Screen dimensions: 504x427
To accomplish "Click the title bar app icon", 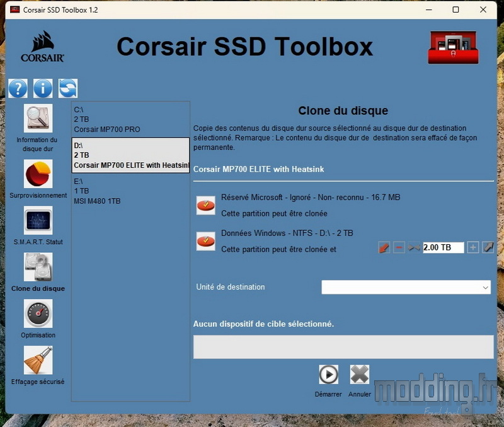I will [x=14, y=9].
